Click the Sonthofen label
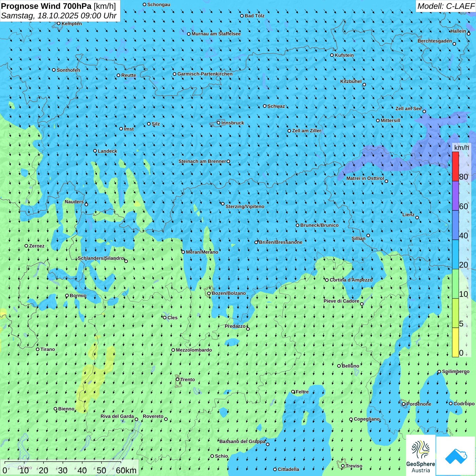Screen dimensions: 476x476 point(68,70)
